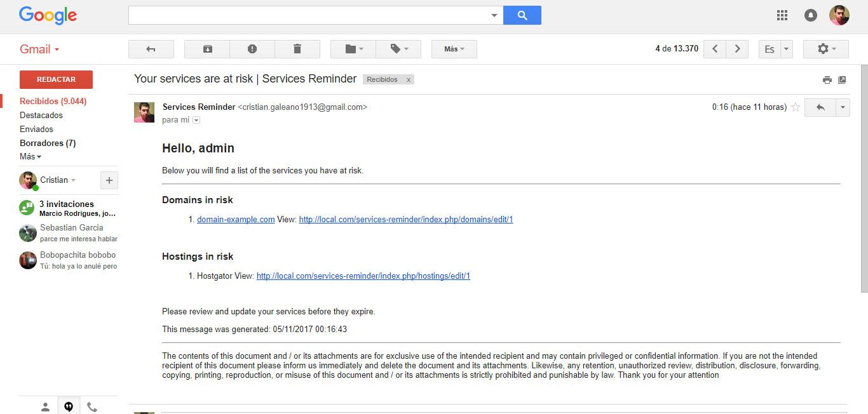Screen dimensions: 868x414
Task: Click inside the Google search field
Action: click(309, 15)
